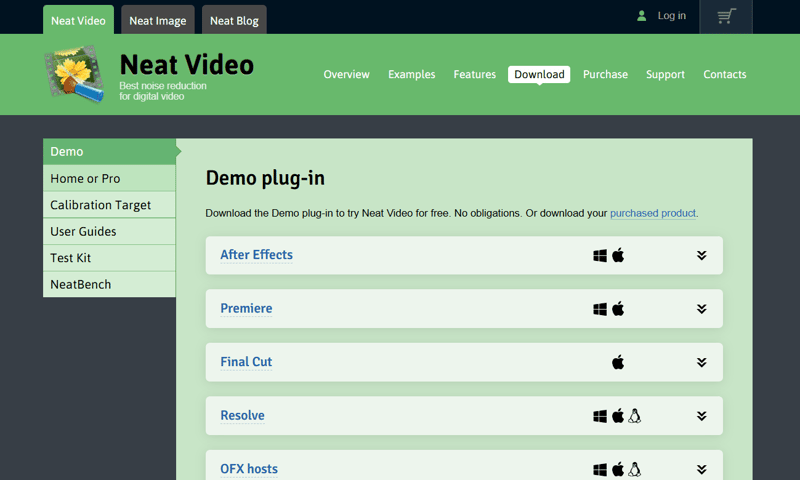The width and height of the screenshot is (800, 480).
Task: Open NeatBench in the sidebar
Action: tap(109, 285)
